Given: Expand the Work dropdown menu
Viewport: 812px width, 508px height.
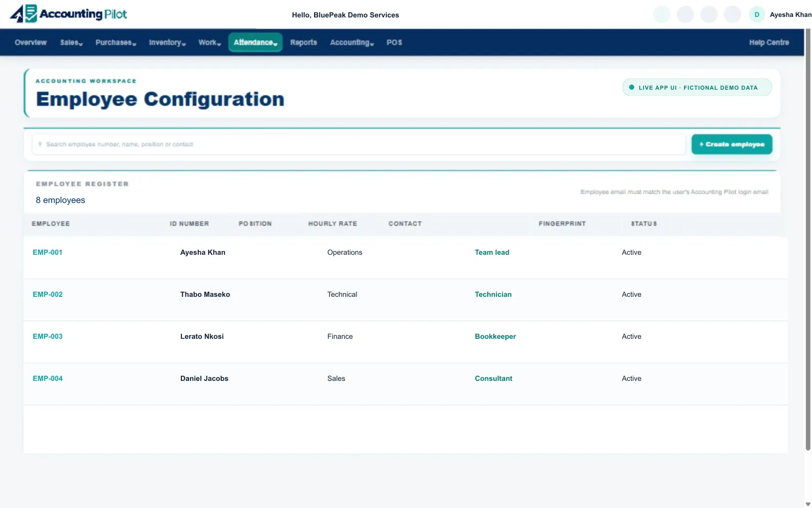Looking at the screenshot, I should (x=210, y=43).
